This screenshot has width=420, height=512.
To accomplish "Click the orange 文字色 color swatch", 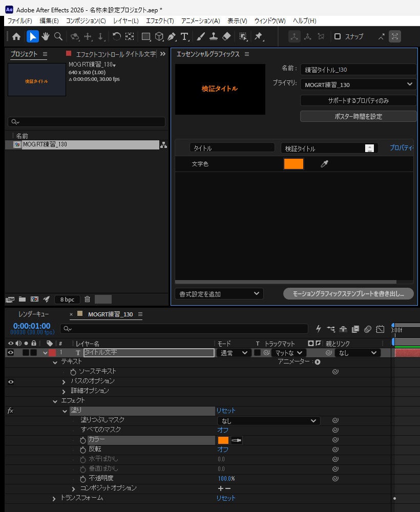I will click(x=293, y=164).
